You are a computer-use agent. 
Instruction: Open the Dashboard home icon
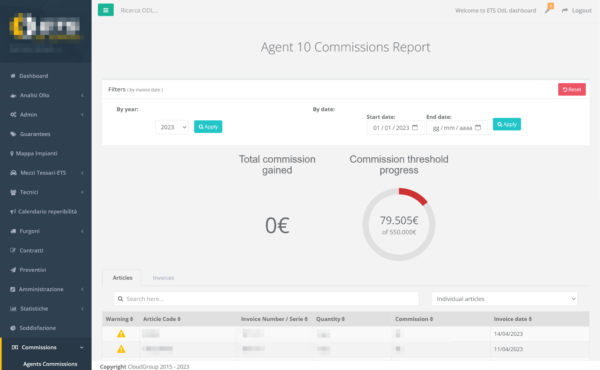point(13,76)
